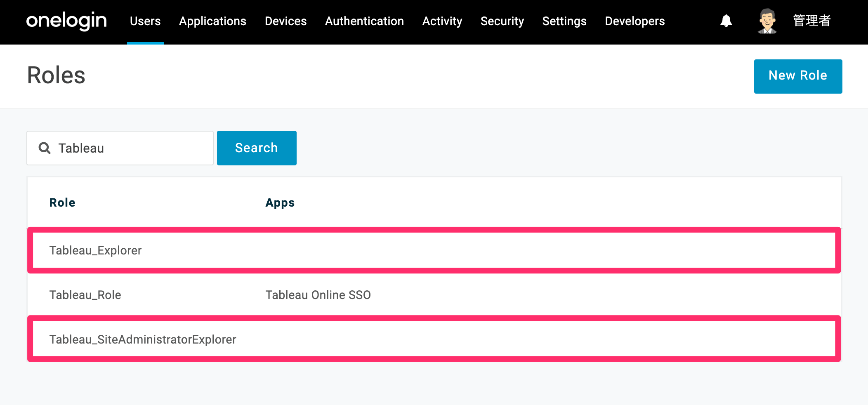Click the Search button

tap(257, 148)
